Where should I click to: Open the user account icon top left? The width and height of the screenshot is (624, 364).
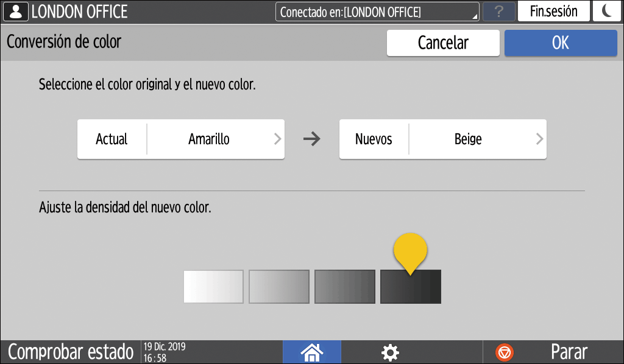15,11
